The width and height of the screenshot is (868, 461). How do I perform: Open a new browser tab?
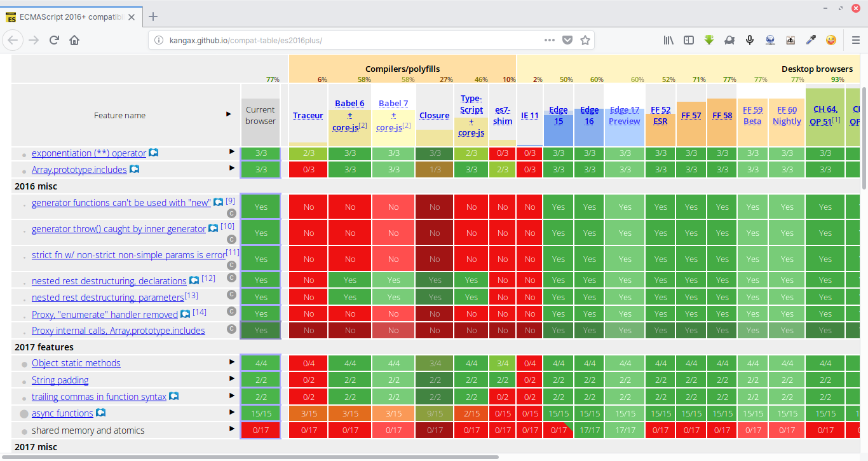(x=153, y=17)
